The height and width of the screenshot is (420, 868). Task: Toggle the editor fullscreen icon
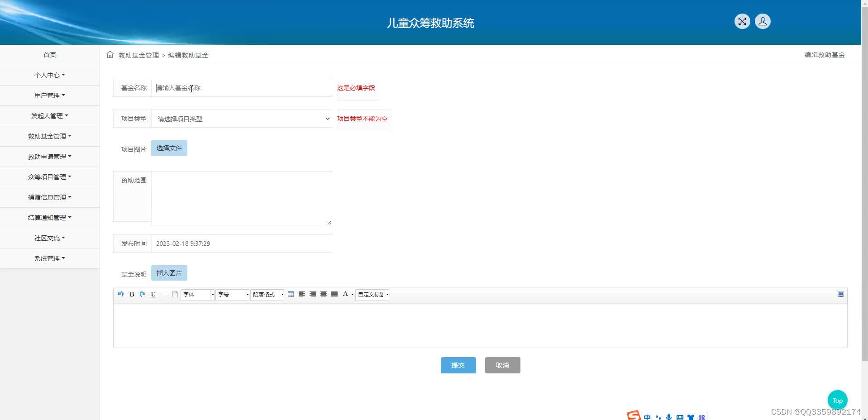pos(841,294)
